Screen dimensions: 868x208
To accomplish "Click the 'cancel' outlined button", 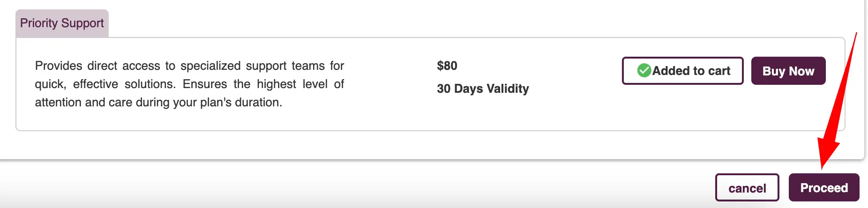I will (x=747, y=188).
